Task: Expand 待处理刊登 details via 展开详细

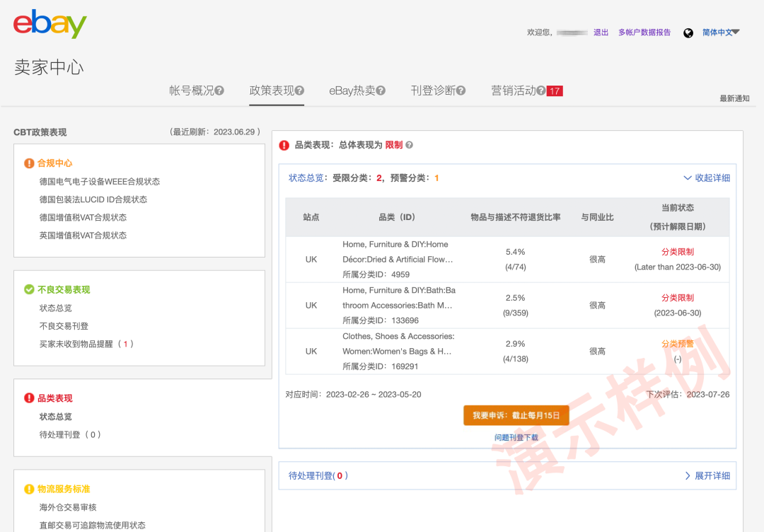Action: 707,475
